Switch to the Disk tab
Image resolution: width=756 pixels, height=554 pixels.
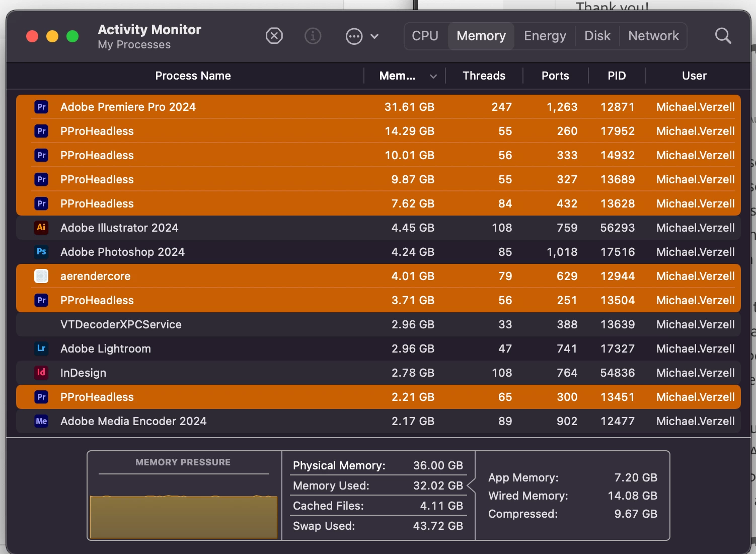coord(597,36)
